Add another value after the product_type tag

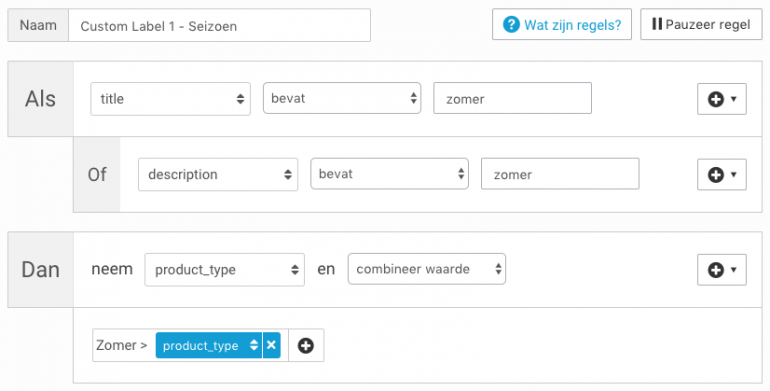[x=306, y=345]
